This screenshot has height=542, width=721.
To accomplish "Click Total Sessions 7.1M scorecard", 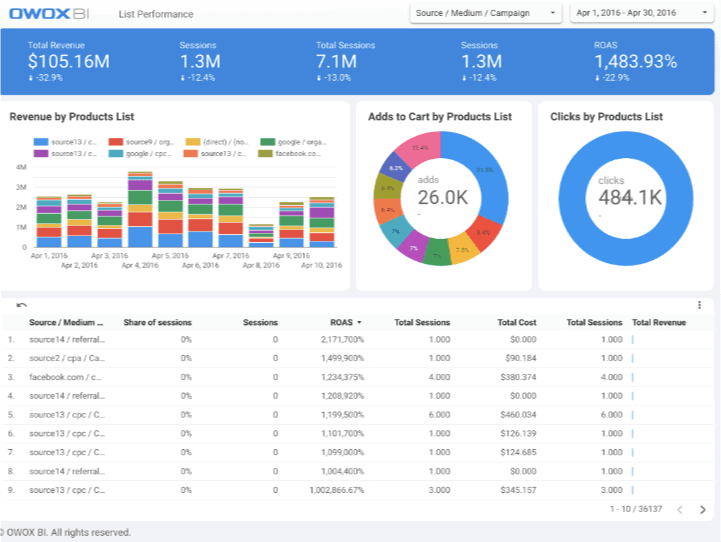I will [345, 61].
